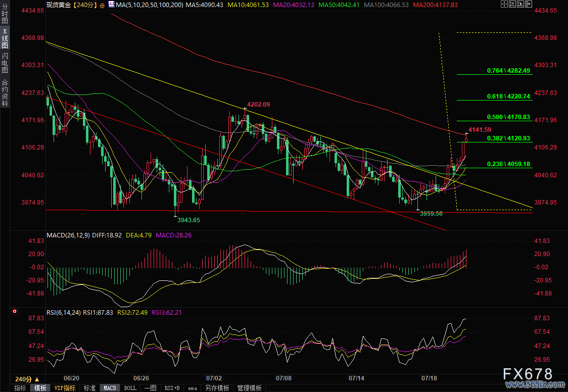
Task: Click the 0.618 Fibonacci level line label
Action: (x=508, y=96)
